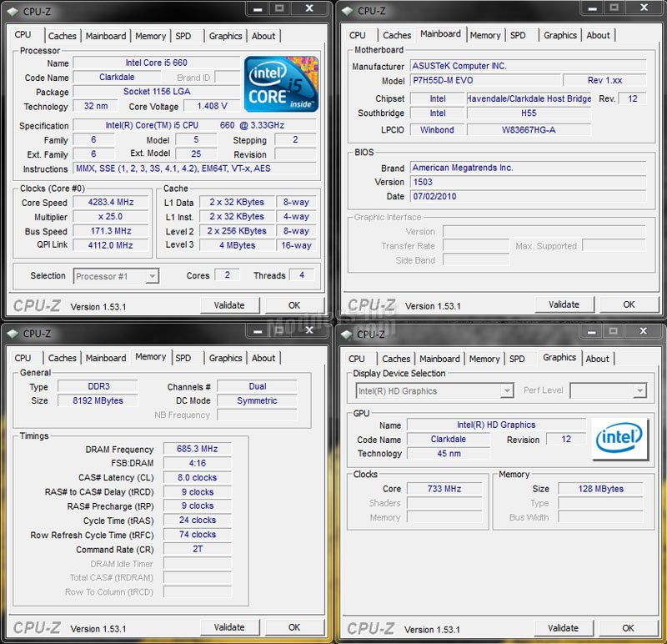Open About tab in Mainboard window
The width and height of the screenshot is (667, 644).
pos(598,35)
